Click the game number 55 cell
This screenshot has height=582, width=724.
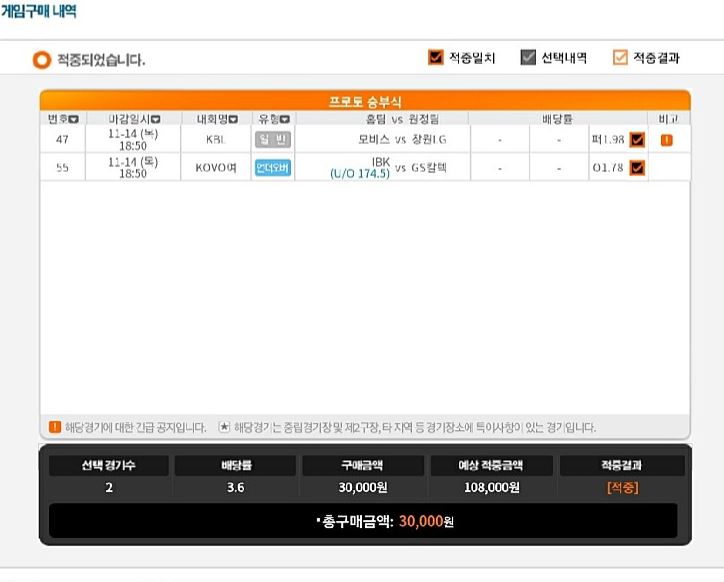pyautogui.click(x=62, y=168)
